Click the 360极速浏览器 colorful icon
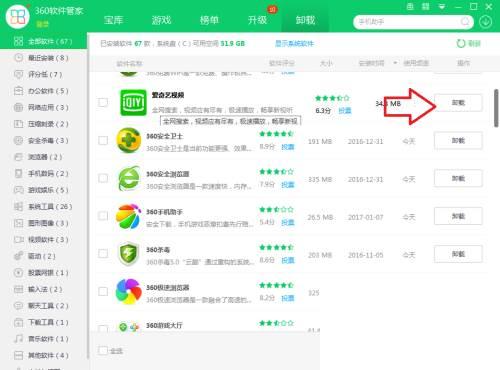500x370 pixels. [129, 292]
